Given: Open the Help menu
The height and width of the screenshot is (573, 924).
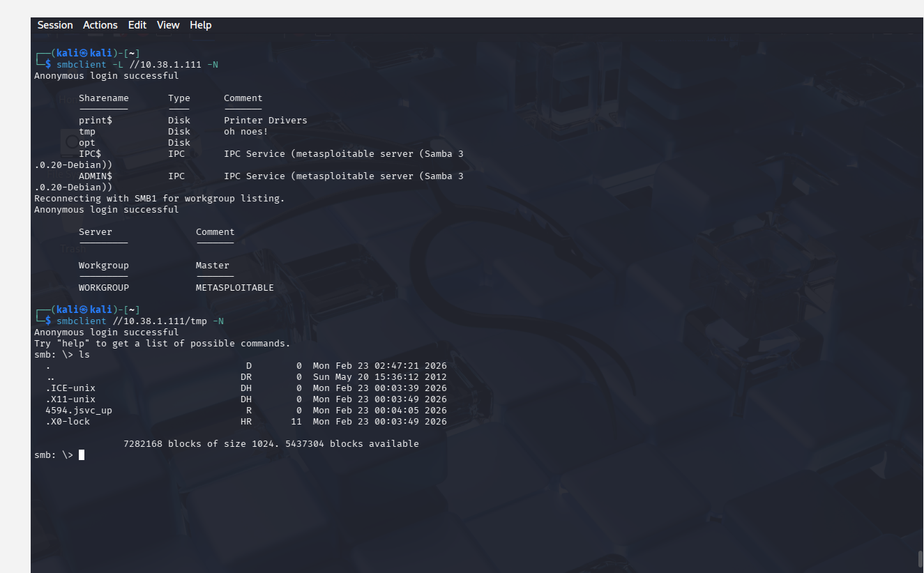Looking at the screenshot, I should pos(200,25).
